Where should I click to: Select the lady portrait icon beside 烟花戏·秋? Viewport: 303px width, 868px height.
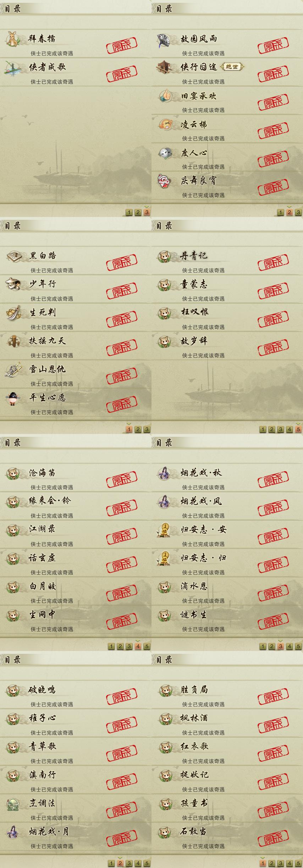click(x=165, y=473)
